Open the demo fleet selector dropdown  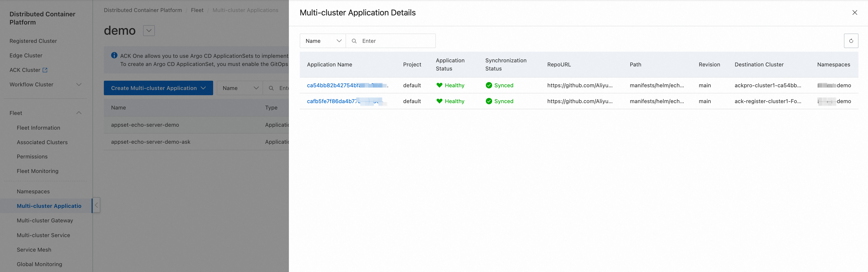tap(149, 31)
